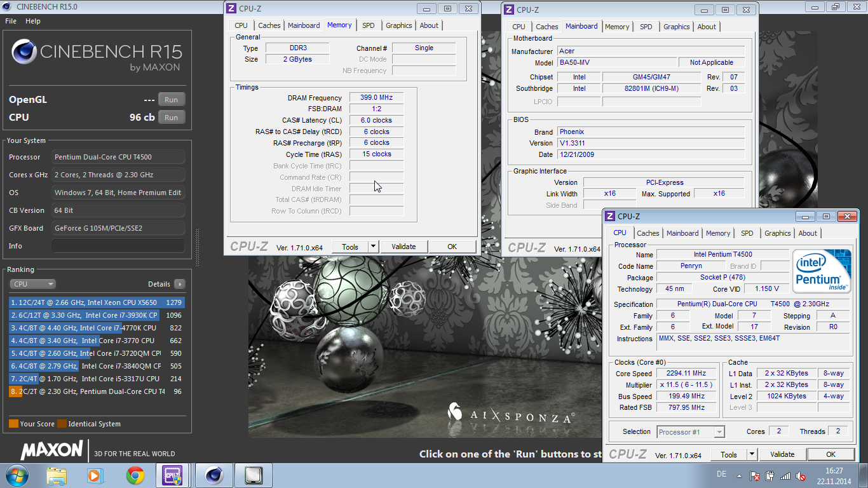Select the Pentium Dual-Core T4500 ranking row

coord(97,391)
